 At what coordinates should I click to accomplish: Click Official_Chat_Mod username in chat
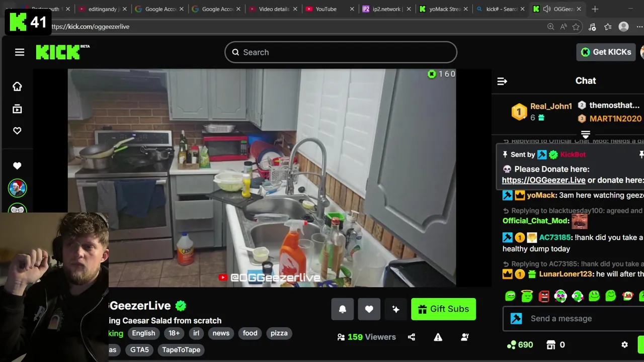(535, 221)
